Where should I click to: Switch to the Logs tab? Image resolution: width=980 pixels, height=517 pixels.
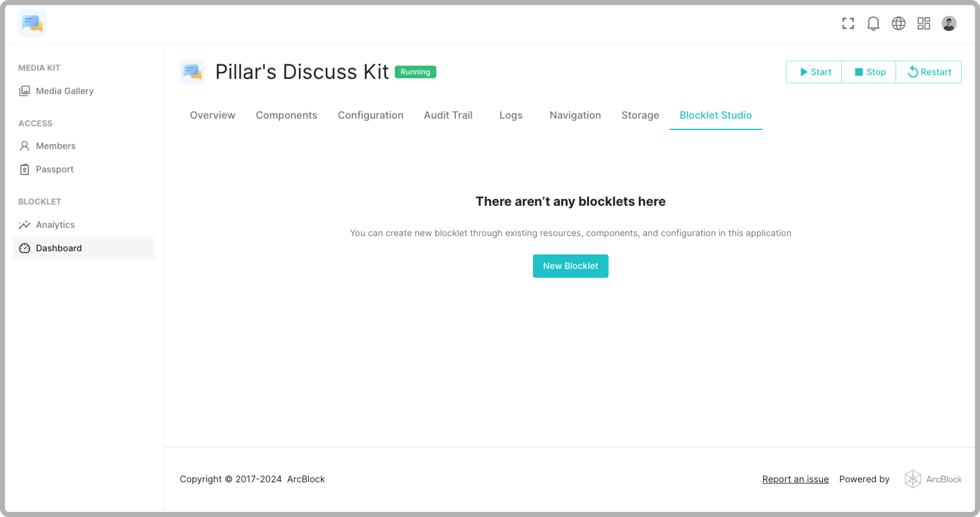click(x=510, y=115)
